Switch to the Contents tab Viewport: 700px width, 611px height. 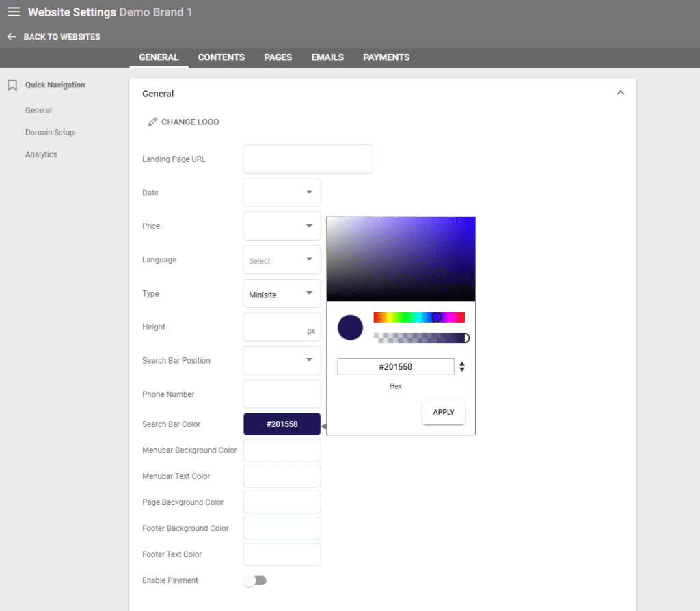[221, 57]
